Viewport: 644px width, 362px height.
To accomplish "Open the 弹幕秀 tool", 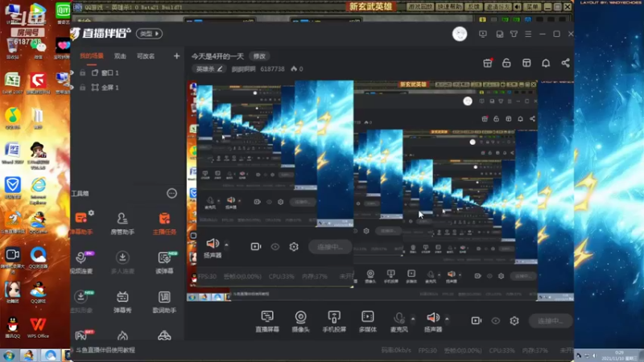I will click(122, 301).
